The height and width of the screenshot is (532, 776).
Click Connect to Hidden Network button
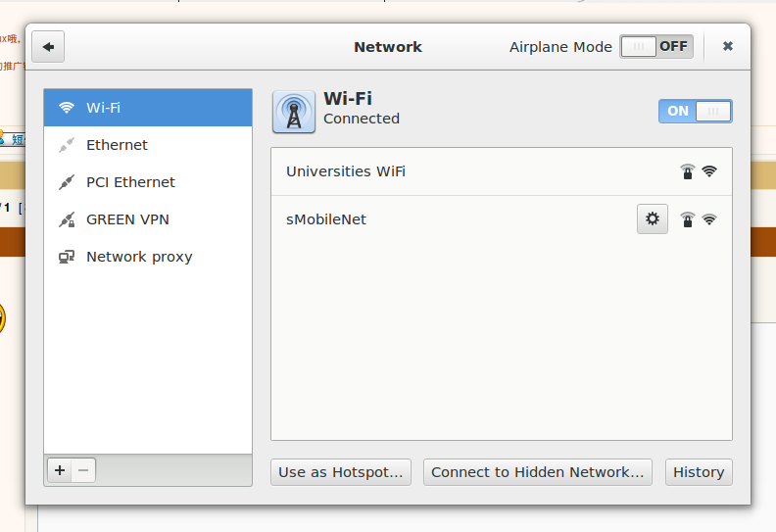[x=538, y=472]
